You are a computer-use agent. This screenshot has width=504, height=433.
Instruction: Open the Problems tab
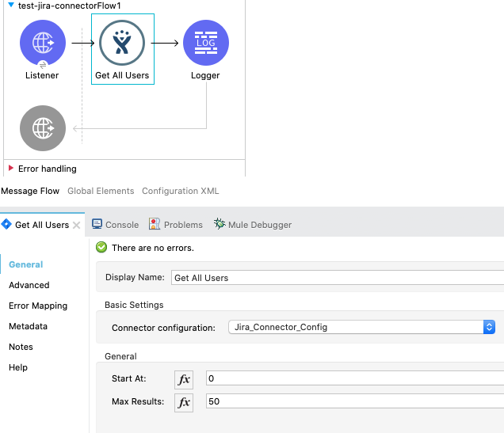pos(176,225)
